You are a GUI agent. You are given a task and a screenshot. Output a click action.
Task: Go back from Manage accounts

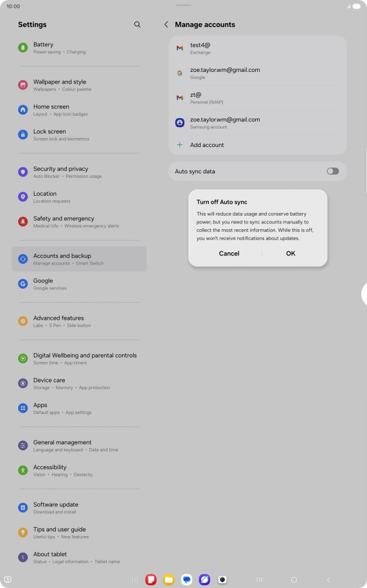(x=166, y=24)
